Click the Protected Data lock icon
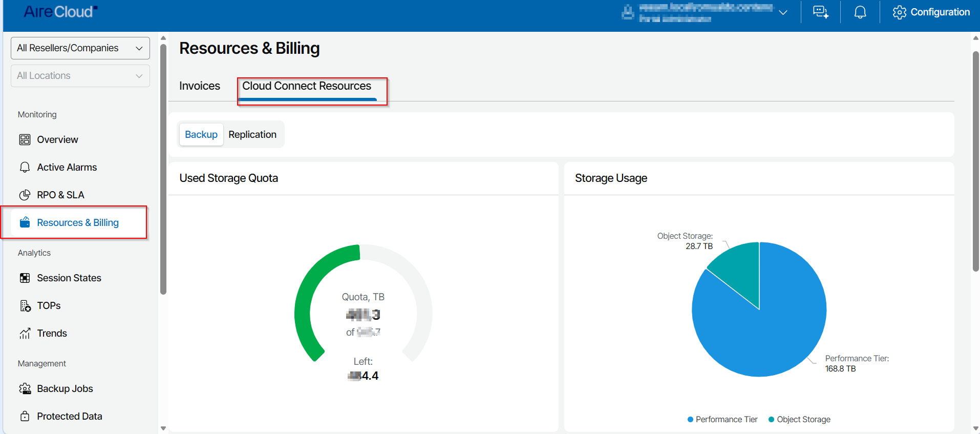Viewport: 980px width, 434px height. (x=25, y=417)
